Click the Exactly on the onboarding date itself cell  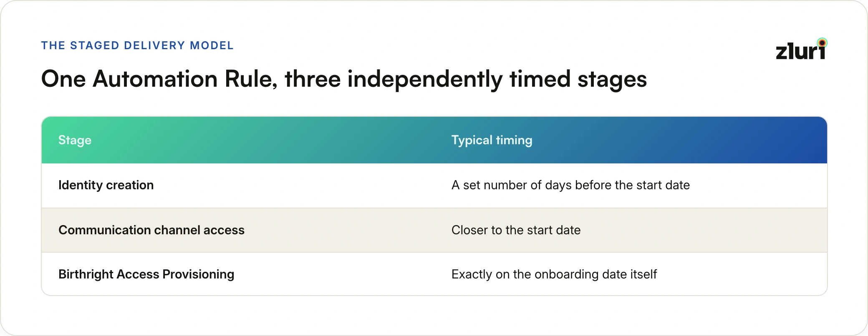coord(554,274)
